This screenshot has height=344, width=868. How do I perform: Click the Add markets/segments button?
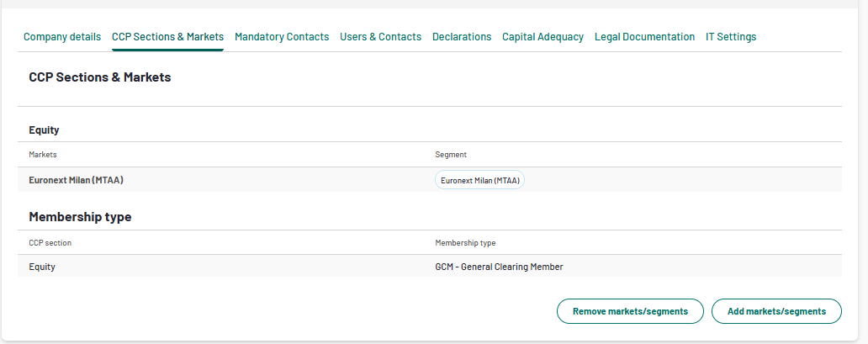[776, 311]
